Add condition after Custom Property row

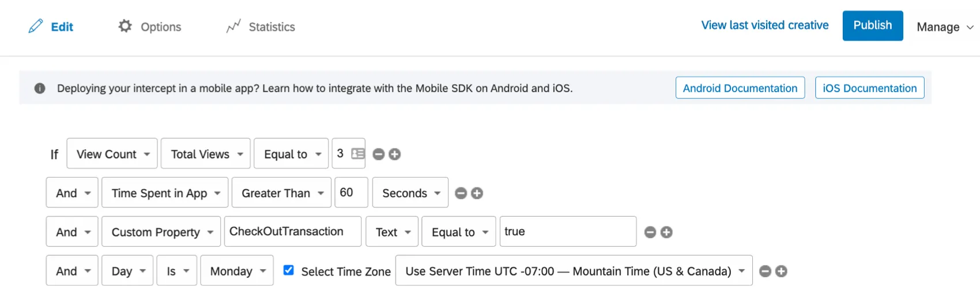coord(666,232)
